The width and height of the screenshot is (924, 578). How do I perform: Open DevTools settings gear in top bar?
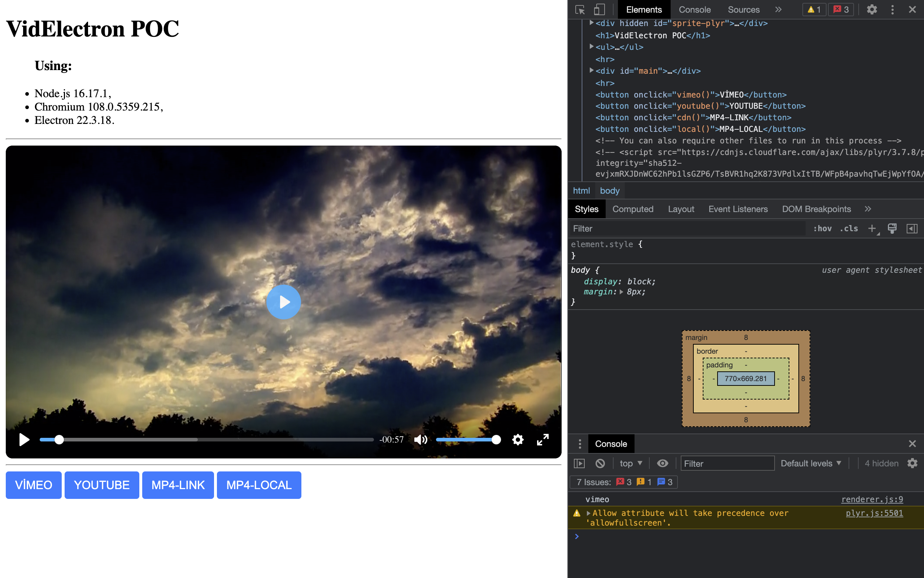tap(872, 9)
